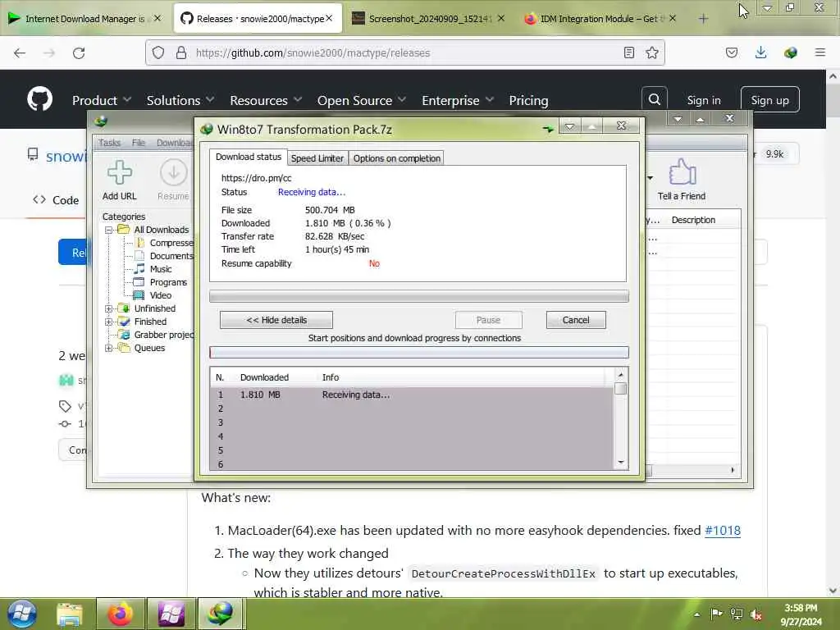Open Windows Explorer from taskbar
Viewport: 840px width, 630px height.
coord(69,614)
